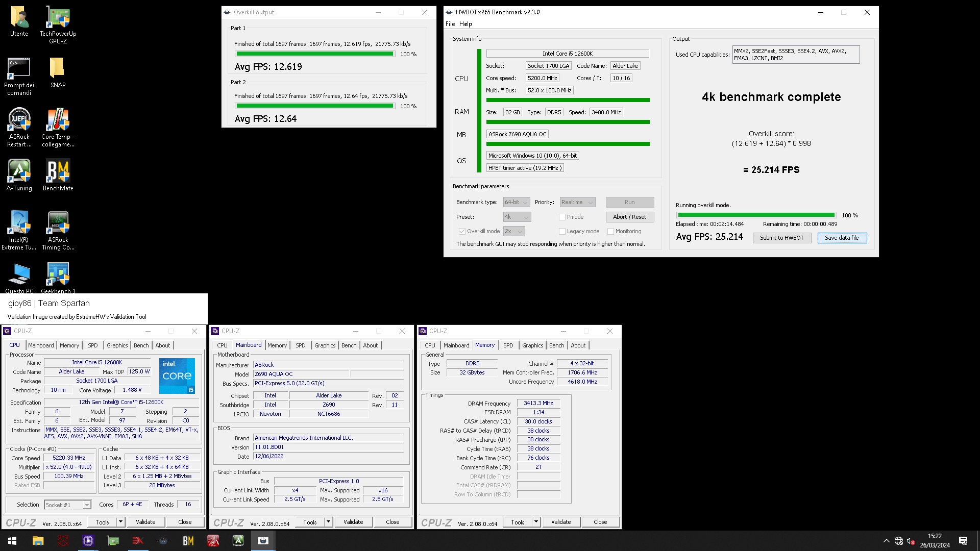Screen dimensions: 980x551
Task: Enable the Legacy mode checkbox
Action: click(562, 231)
